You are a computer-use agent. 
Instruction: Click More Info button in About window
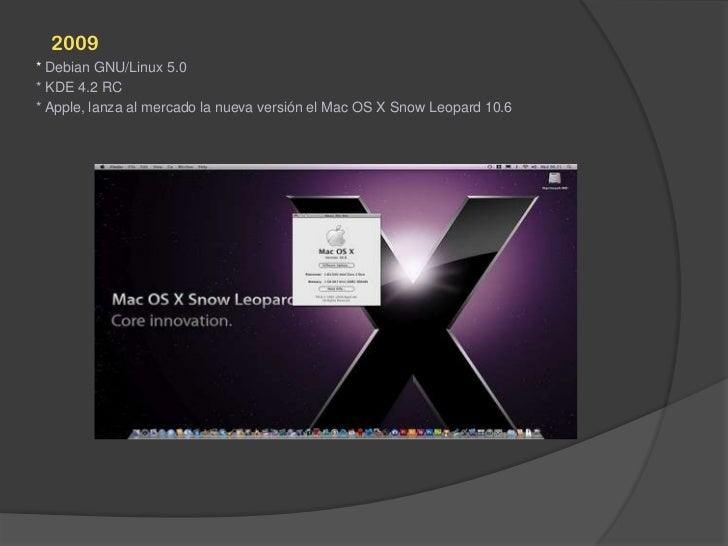(336, 288)
